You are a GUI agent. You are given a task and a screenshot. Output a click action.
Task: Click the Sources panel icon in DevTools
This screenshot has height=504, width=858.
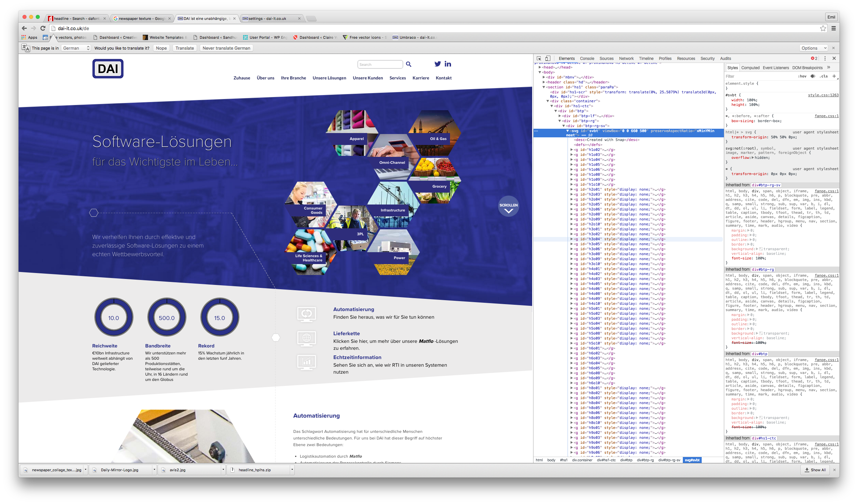(x=605, y=58)
